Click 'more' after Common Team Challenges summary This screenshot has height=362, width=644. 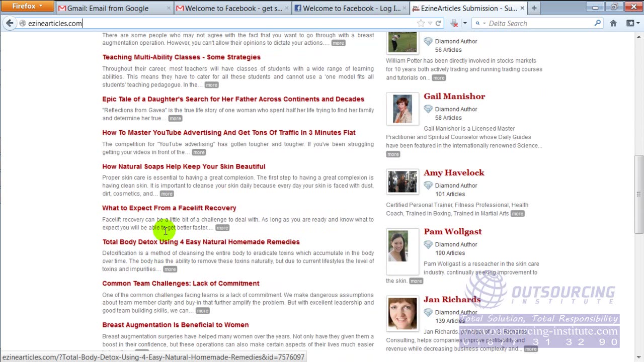202,311
